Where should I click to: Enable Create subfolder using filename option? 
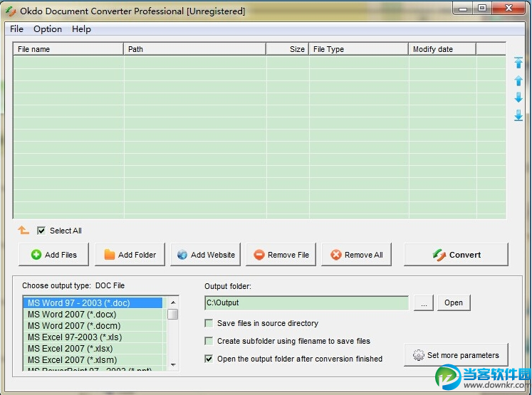(x=209, y=341)
